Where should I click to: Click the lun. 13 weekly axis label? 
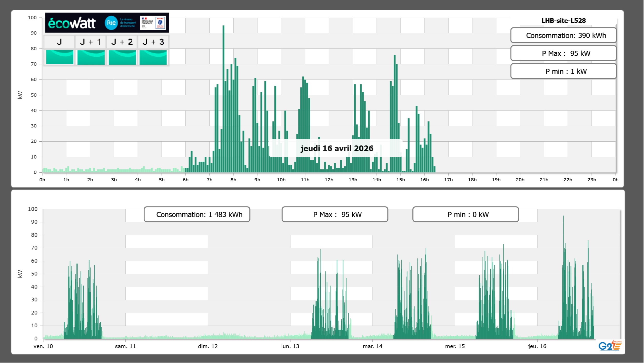[290, 346]
